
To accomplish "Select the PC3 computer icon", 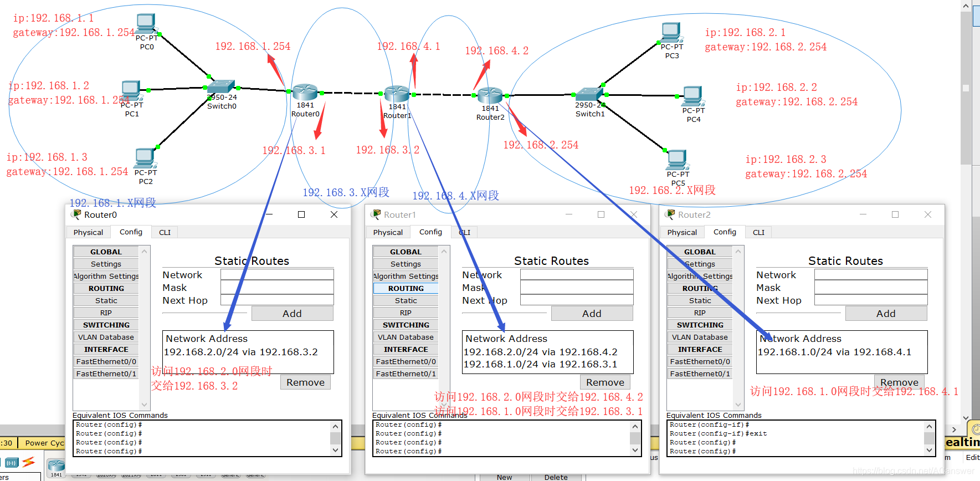I will point(671,33).
